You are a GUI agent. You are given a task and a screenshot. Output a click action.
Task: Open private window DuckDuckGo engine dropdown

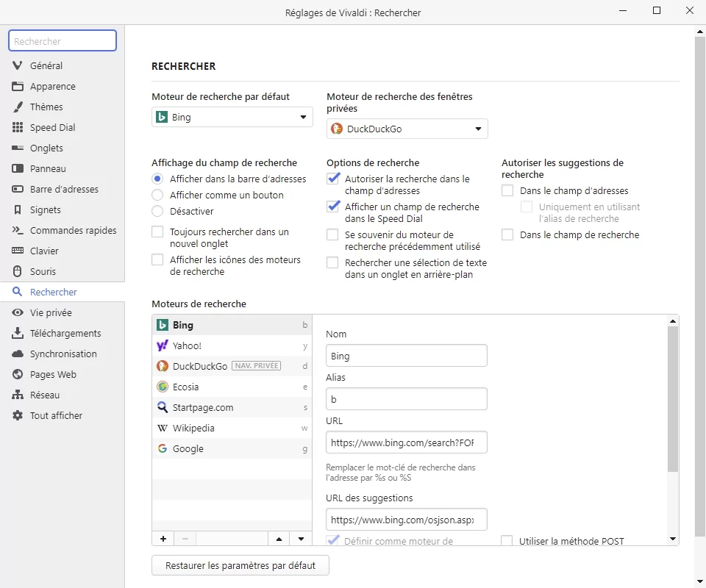tap(407, 129)
